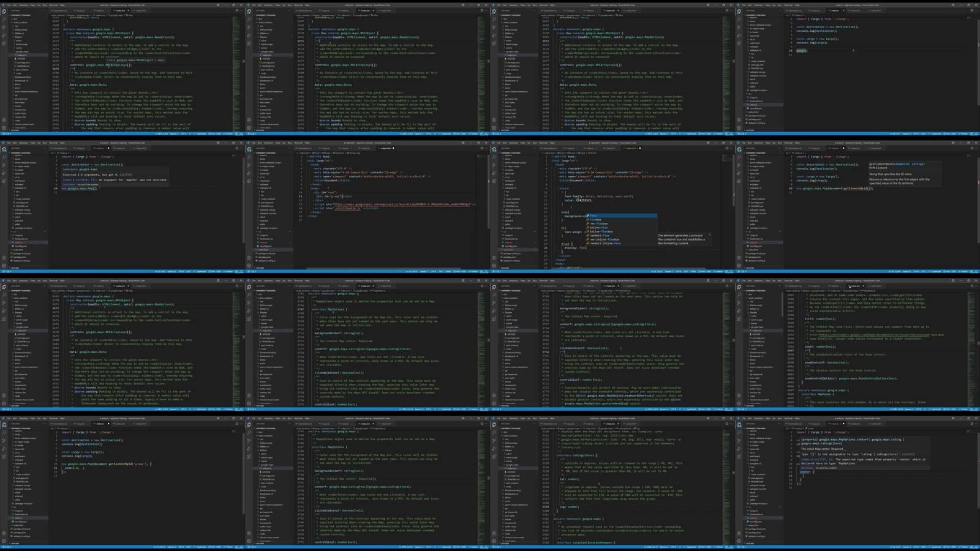Change Spaces indentation in flex-suggestions window
The width and height of the screenshot is (980, 551).
click(x=668, y=271)
